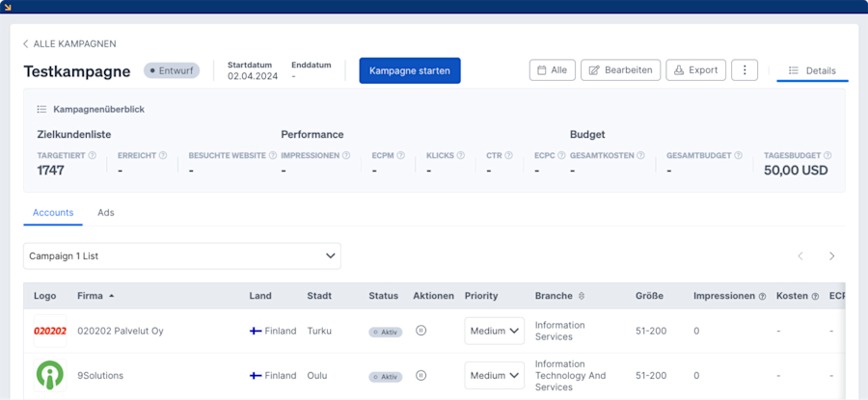Click the Turku city cell

[319, 331]
